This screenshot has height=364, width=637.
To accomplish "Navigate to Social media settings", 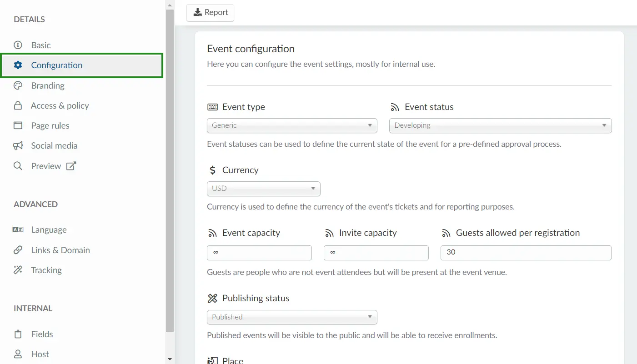I will pos(54,145).
